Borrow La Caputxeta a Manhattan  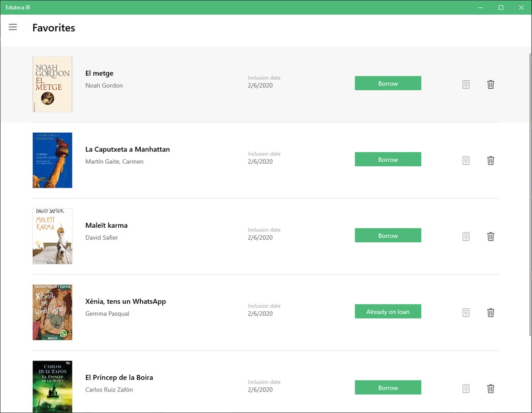(x=388, y=159)
